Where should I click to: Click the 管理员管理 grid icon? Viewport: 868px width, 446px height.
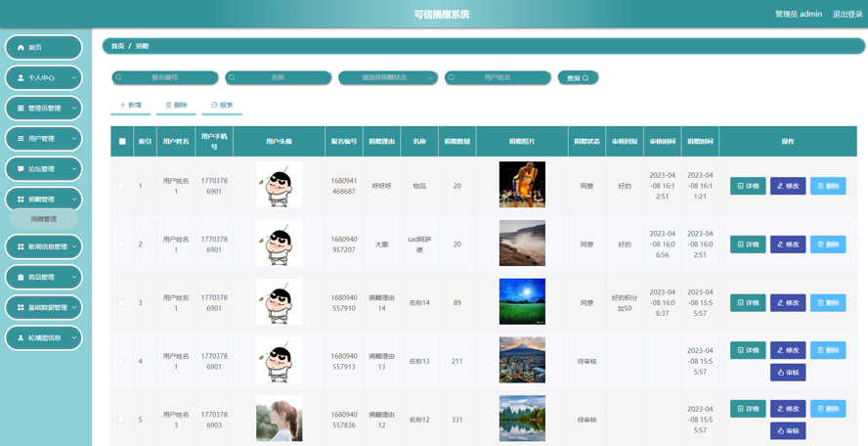(22, 109)
